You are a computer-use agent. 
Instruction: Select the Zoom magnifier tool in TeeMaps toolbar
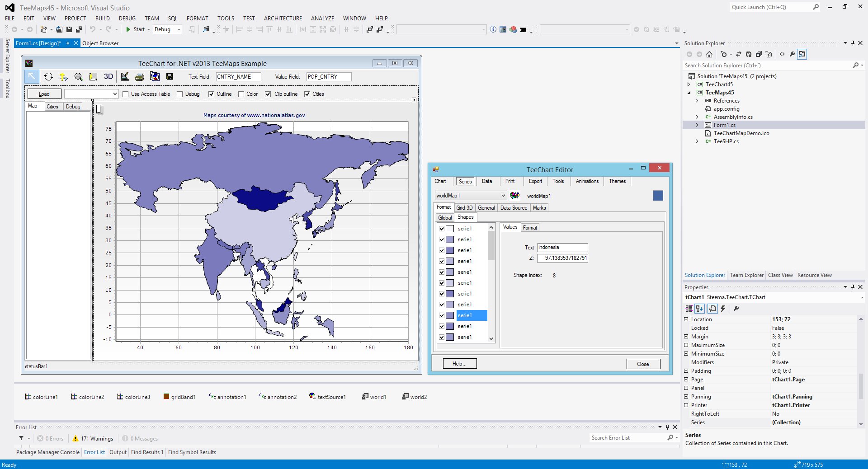coord(79,76)
